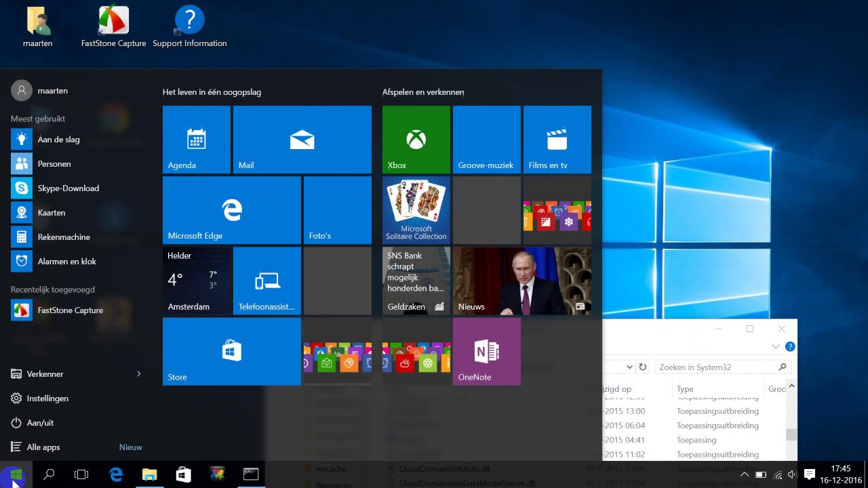Launch the OneNote tile

click(x=487, y=351)
